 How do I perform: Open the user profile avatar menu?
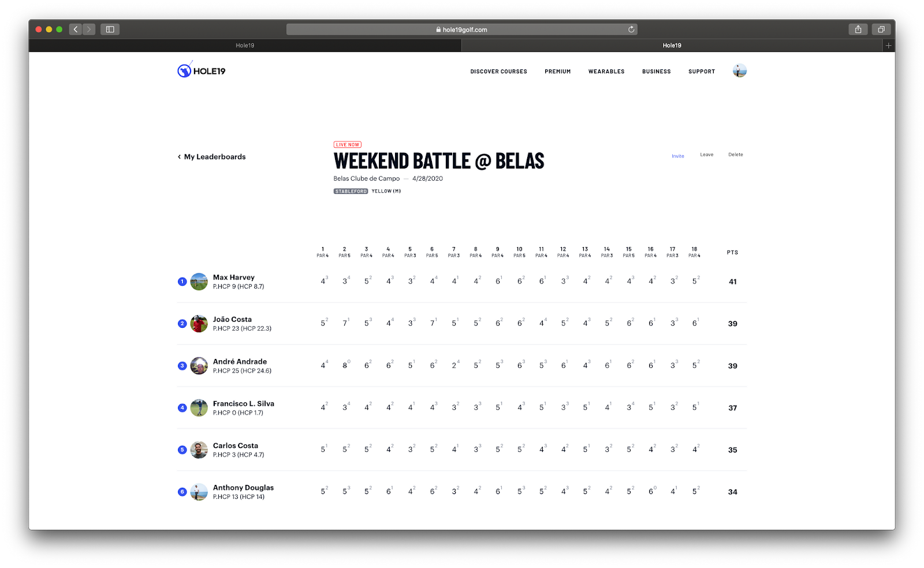pyautogui.click(x=739, y=71)
